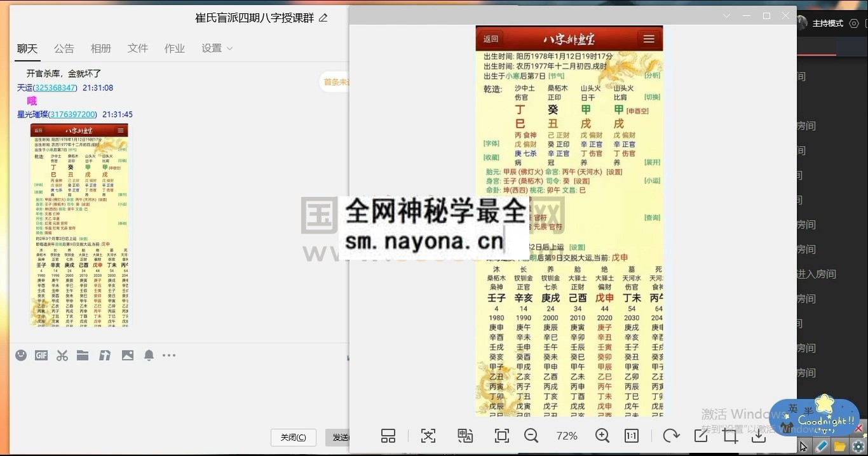This screenshot has height=456, width=868.
Task: Open the hexagon settings icon beside 主持模式
Action: [854, 23]
